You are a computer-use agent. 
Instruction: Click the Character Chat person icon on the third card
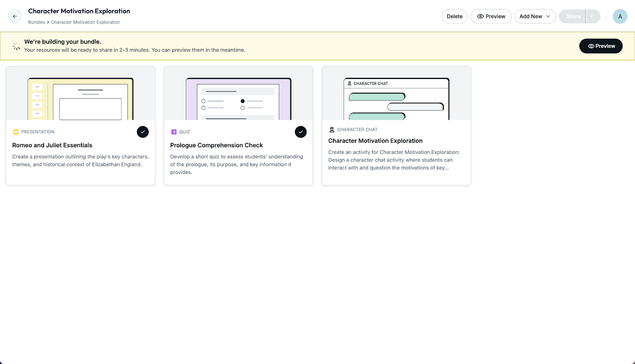331,129
